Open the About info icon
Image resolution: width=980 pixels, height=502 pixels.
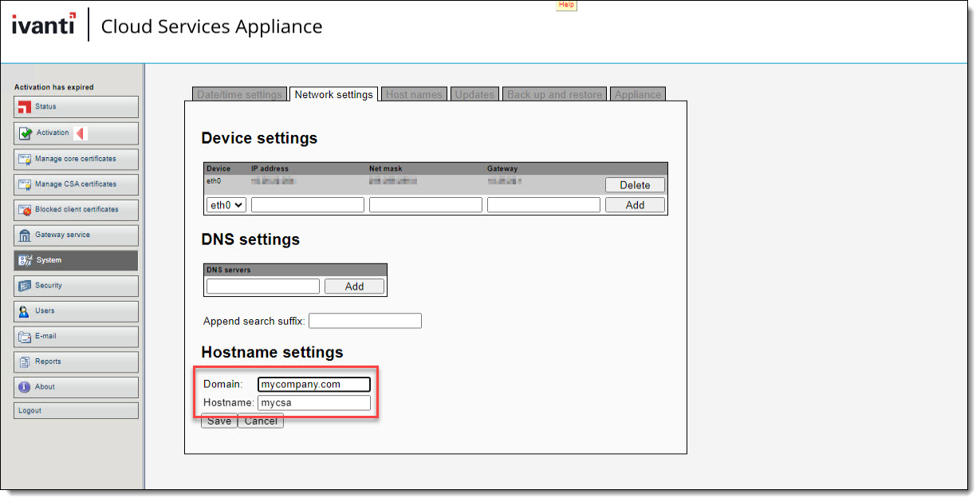25,387
